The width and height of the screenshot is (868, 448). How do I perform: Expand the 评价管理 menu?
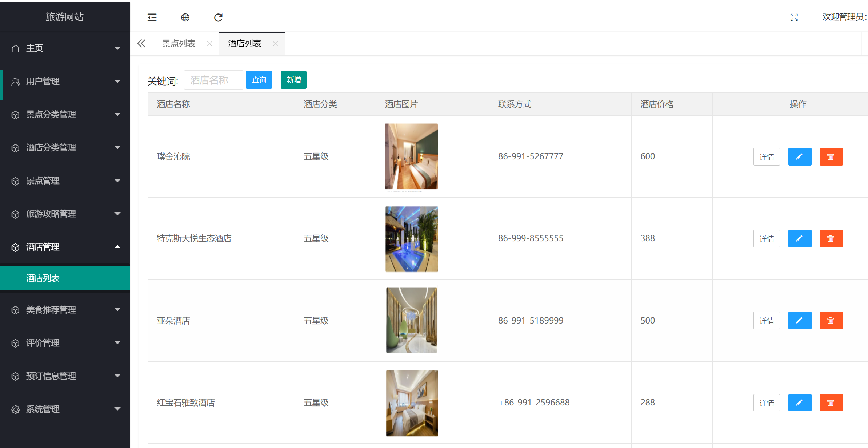point(65,343)
